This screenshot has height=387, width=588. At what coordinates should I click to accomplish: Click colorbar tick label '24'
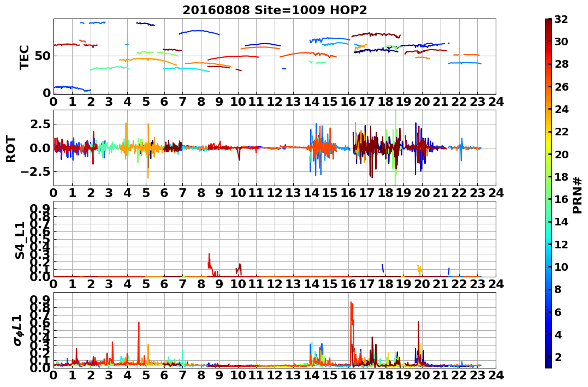pos(561,110)
